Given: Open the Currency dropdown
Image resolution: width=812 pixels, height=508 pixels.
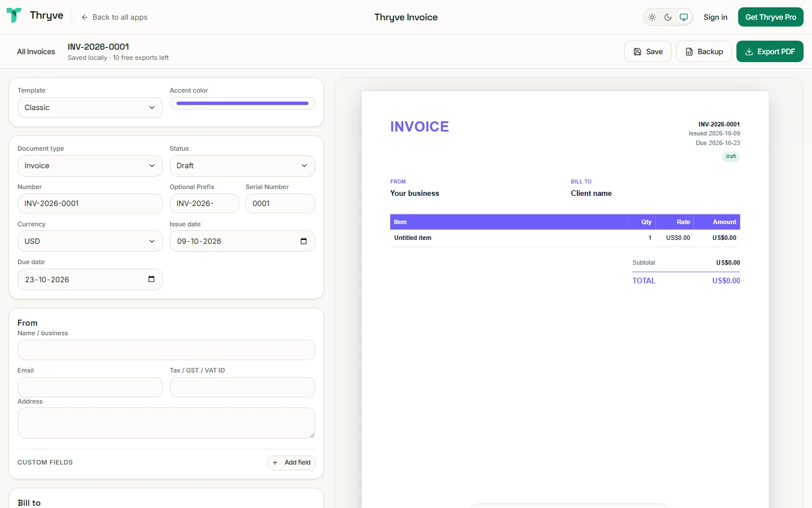Looking at the screenshot, I should 90,241.
